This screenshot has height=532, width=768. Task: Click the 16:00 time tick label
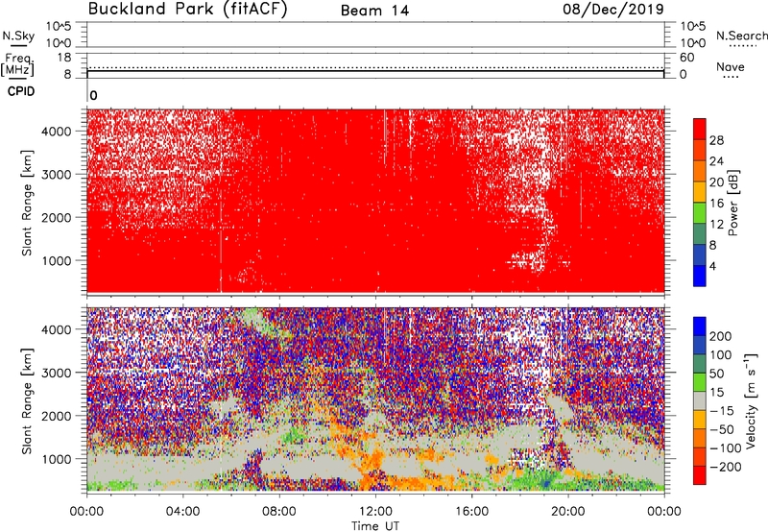point(471,512)
